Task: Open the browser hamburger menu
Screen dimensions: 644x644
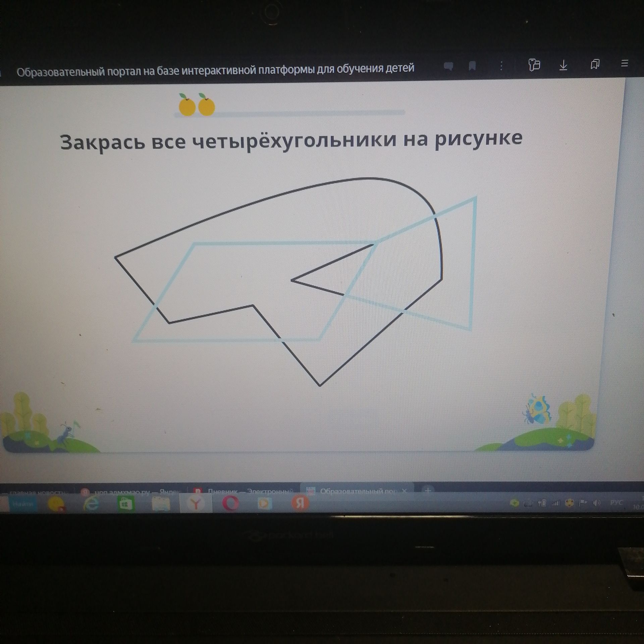Action: pos(624,63)
